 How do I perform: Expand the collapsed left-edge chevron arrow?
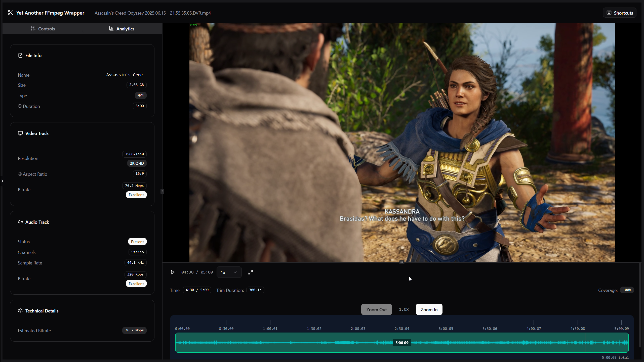[x=3, y=181]
